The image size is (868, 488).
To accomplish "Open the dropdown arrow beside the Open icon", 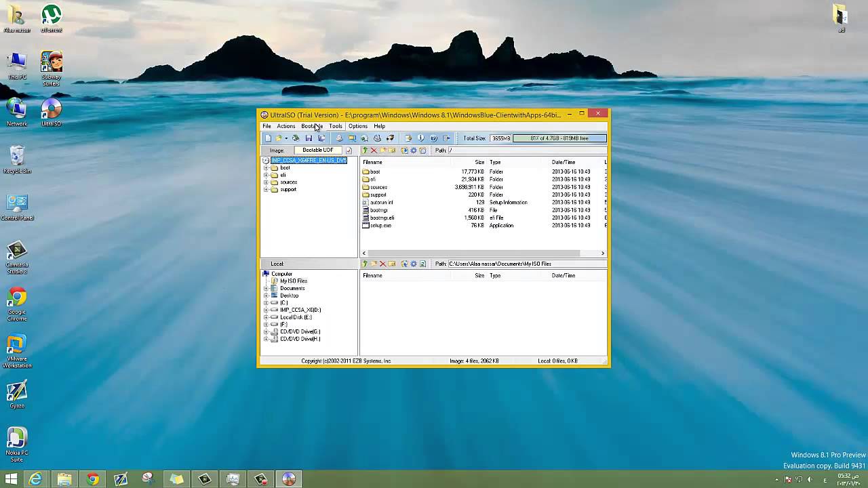I will pyautogui.click(x=286, y=138).
